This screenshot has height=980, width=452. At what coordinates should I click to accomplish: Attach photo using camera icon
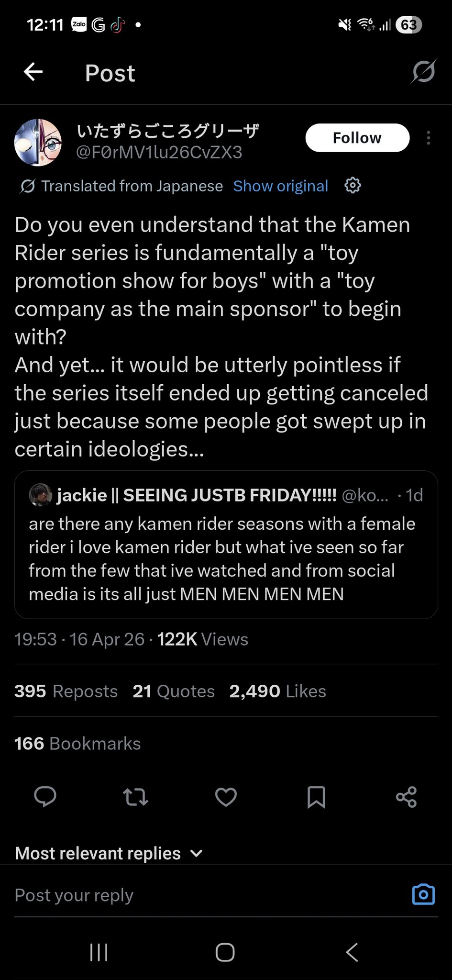(423, 894)
